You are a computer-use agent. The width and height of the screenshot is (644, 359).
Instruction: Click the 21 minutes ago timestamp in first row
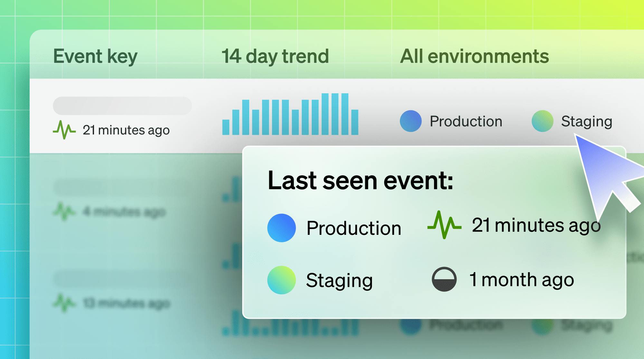click(126, 130)
